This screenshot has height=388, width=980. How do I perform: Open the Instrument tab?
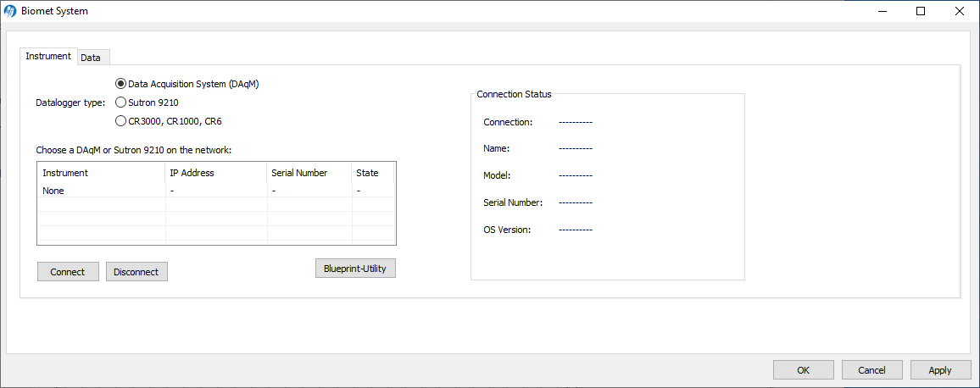coord(48,56)
